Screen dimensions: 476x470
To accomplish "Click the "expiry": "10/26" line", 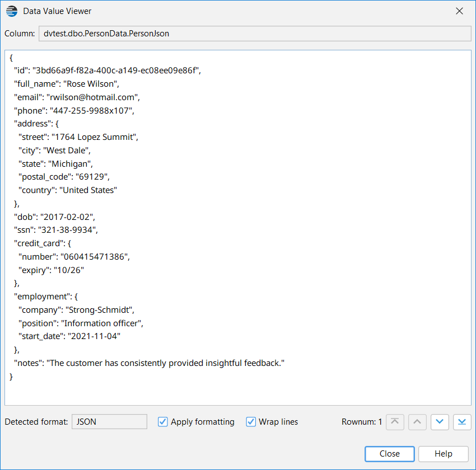I will 52,270.
